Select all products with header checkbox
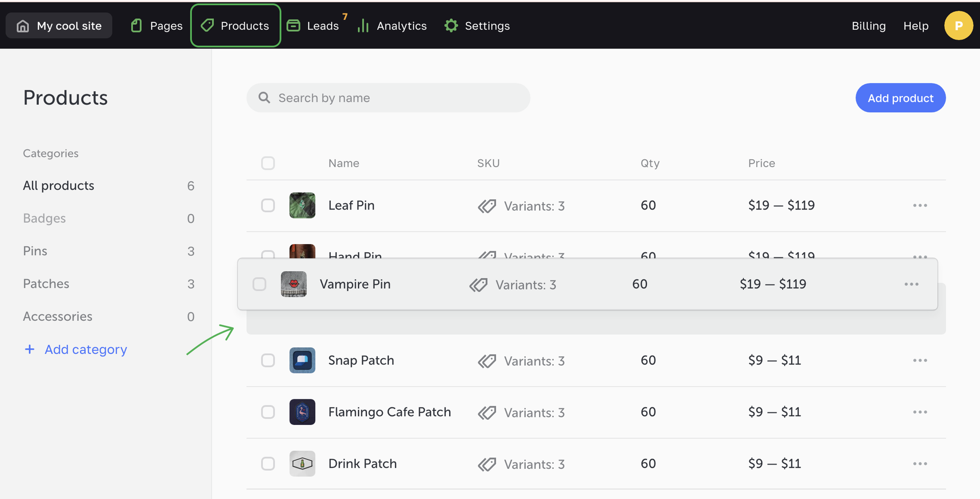Screen dimensions: 980x499 [268, 163]
